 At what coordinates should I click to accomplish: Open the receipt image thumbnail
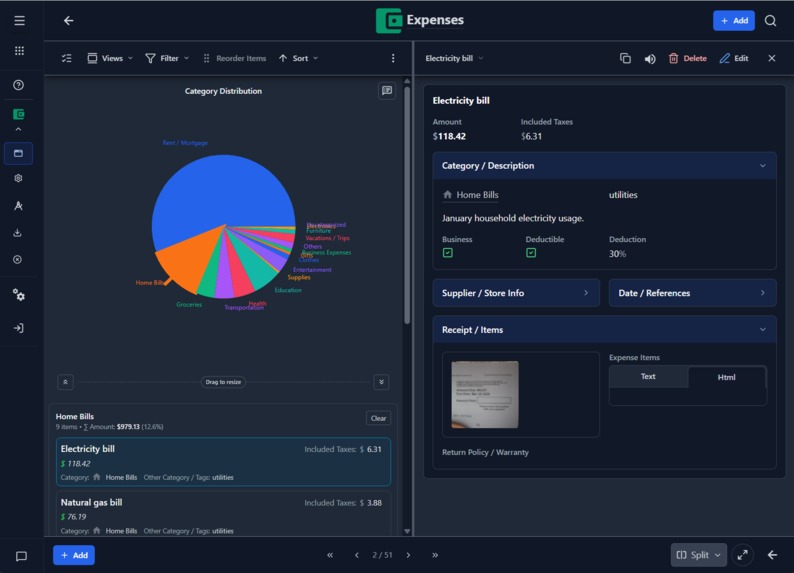tap(485, 394)
